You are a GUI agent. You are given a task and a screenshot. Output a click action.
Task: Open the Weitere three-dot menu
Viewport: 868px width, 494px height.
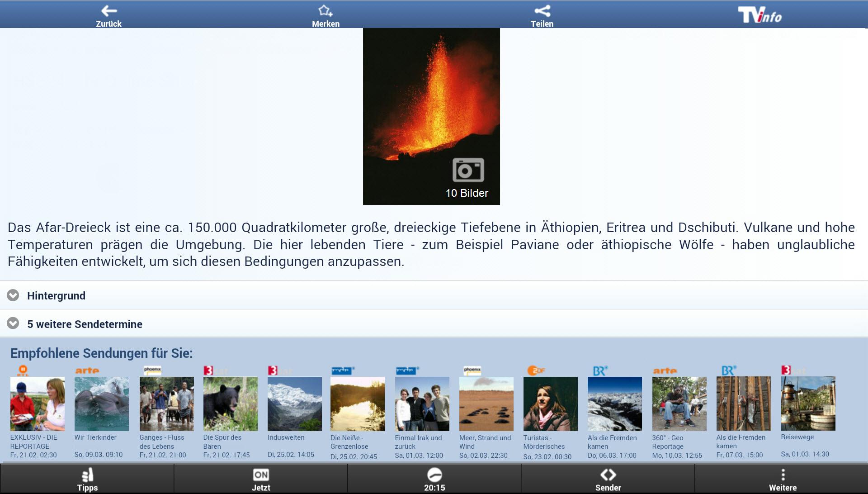point(783,475)
